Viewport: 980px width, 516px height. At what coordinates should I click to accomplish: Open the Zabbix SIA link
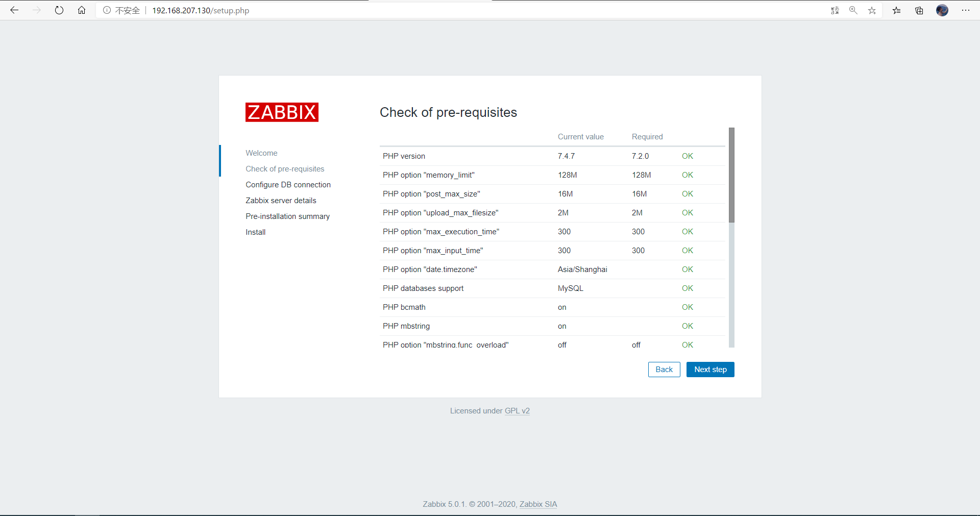coord(538,504)
